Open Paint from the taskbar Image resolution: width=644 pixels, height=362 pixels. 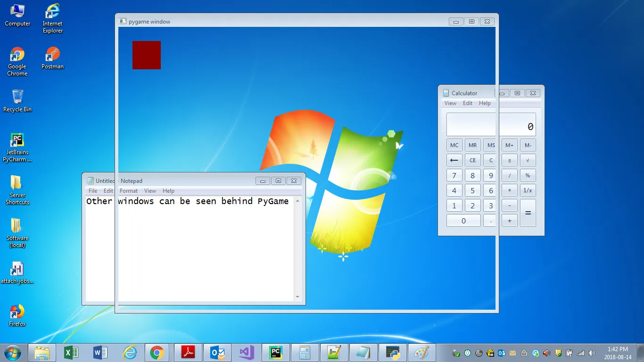(422, 353)
